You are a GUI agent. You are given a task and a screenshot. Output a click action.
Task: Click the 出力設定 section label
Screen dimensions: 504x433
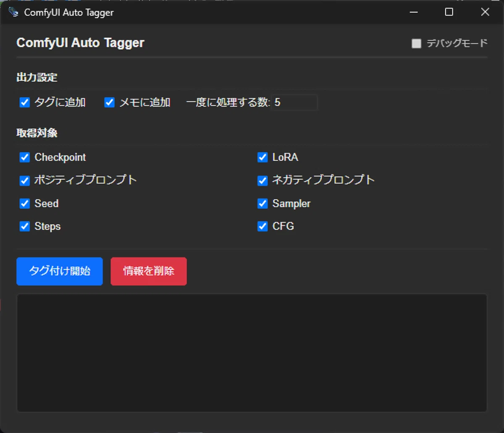click(37, 77)
